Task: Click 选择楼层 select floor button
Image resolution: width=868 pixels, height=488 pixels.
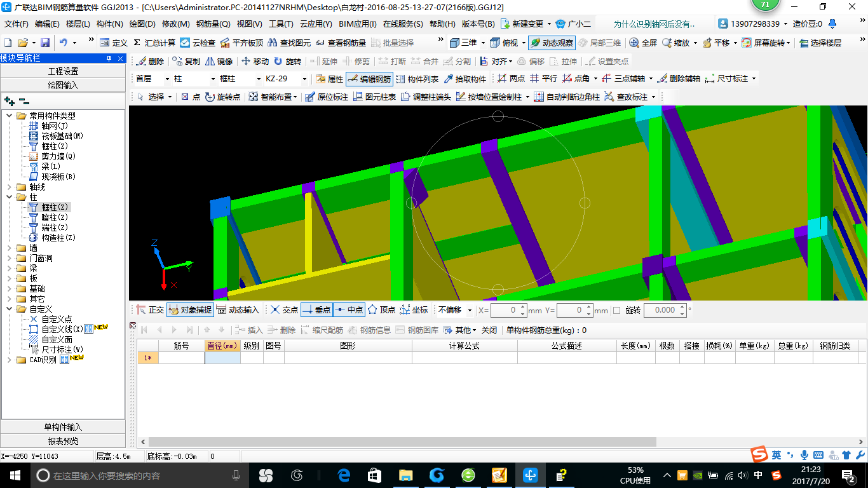Action: pyautogui.click(x=820, y=43)
